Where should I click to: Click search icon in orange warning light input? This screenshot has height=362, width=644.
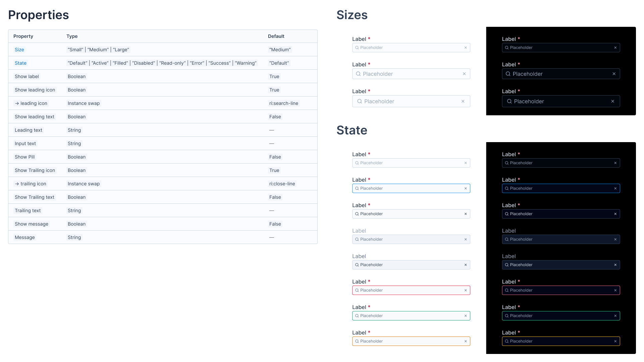tap(357, 341)
